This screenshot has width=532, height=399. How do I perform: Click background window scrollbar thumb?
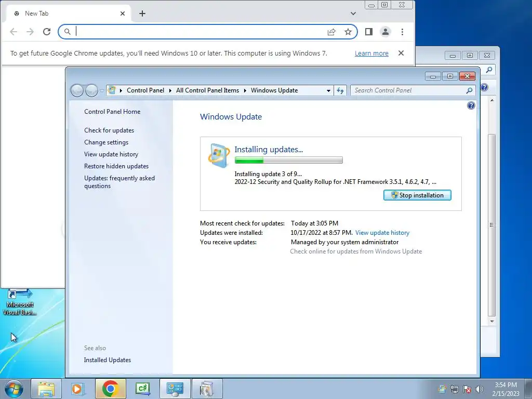[x=492, y=225]
